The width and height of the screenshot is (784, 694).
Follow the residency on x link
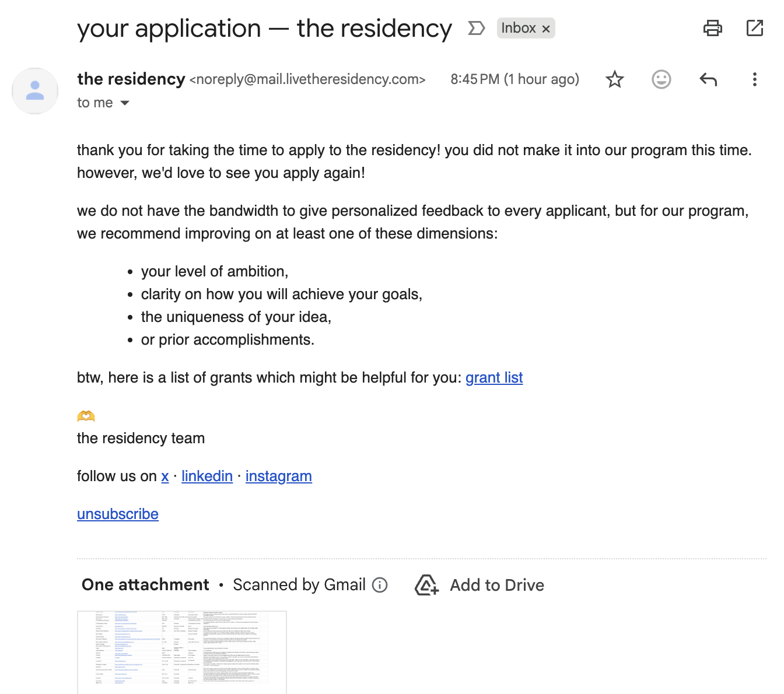(165, 476)
